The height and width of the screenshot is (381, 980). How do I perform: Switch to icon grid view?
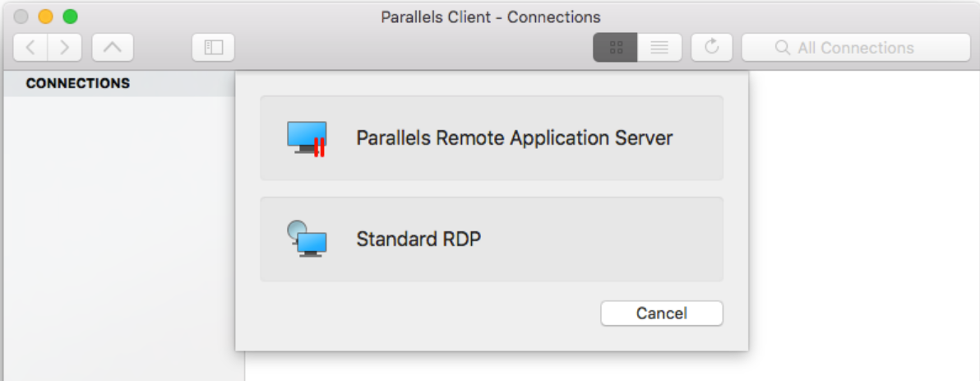[x=615, y=48]
